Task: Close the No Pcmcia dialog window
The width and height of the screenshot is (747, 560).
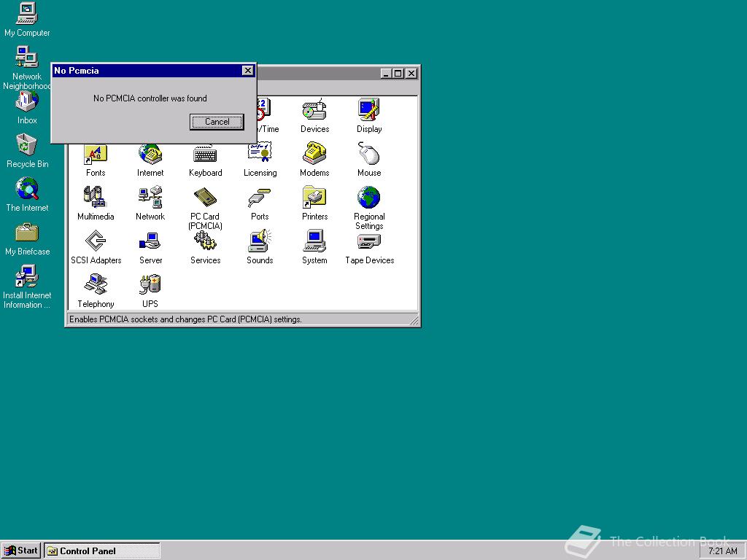Action: pos(248,71)
